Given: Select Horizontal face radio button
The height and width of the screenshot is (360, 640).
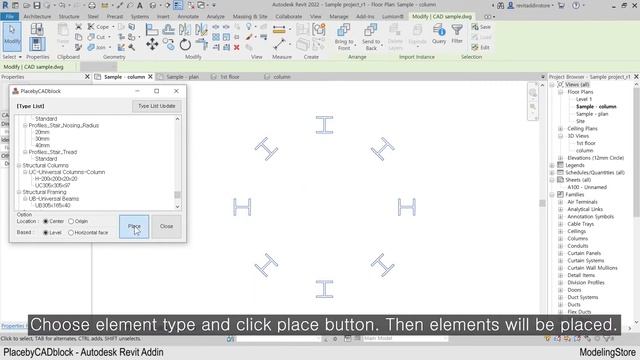Looking at the screenshot, I should coord(71,233).
